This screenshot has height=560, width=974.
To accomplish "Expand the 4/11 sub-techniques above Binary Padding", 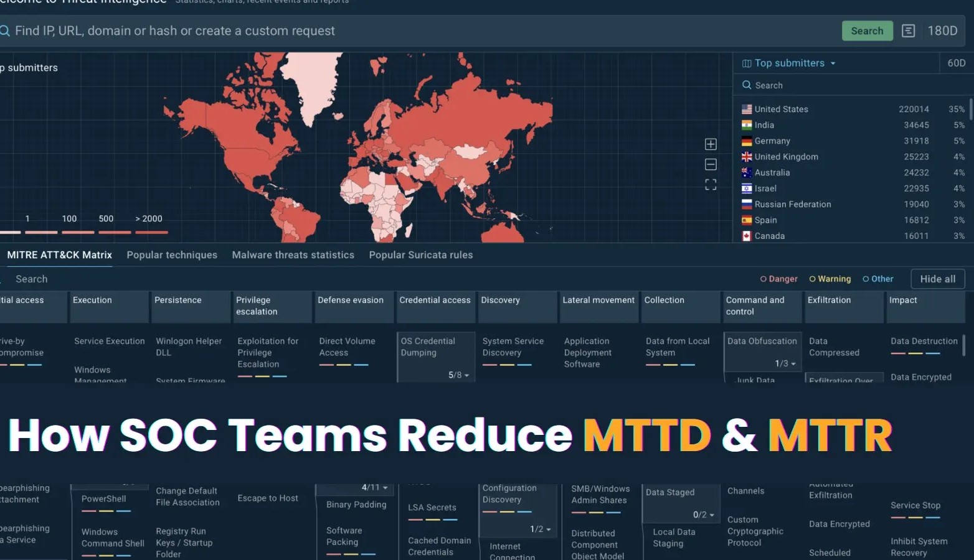I will pos(375,487).
